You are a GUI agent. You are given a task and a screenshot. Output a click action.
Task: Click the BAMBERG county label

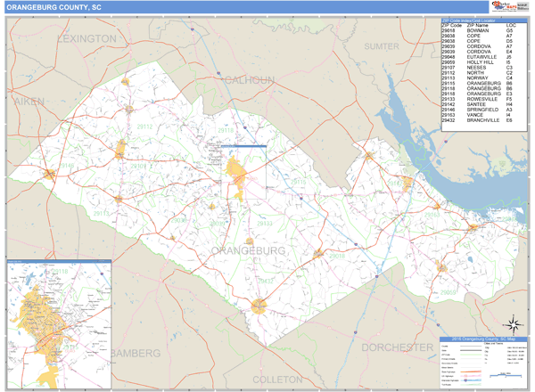click(136, 353)
